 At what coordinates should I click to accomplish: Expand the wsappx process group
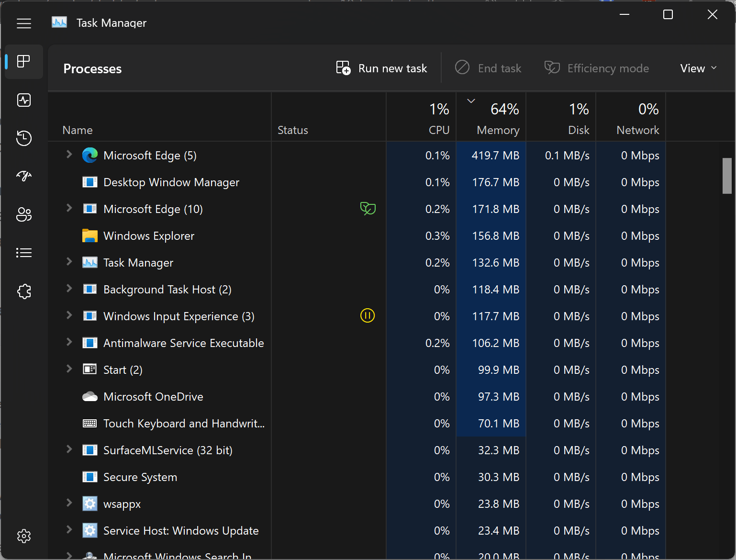click(x=69, y=503)
